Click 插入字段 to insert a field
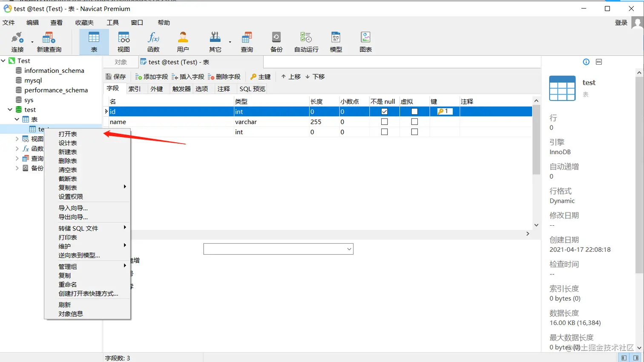644x362 pixels. click(188, 77)
